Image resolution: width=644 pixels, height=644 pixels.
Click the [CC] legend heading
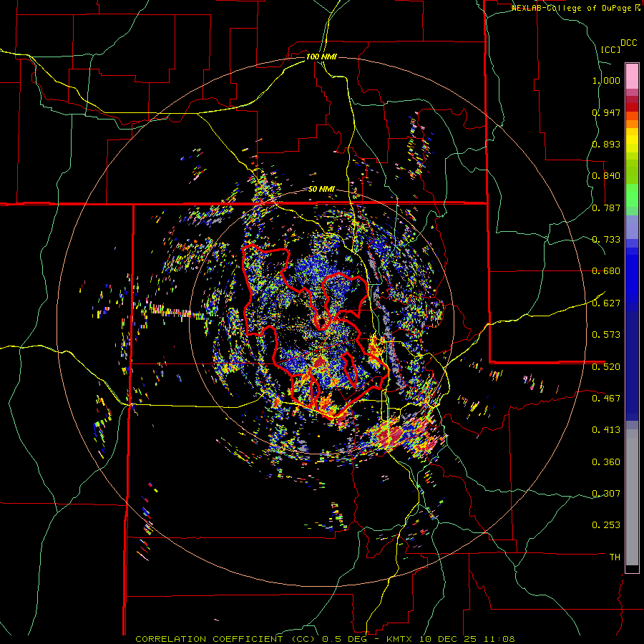coord(610,49)
